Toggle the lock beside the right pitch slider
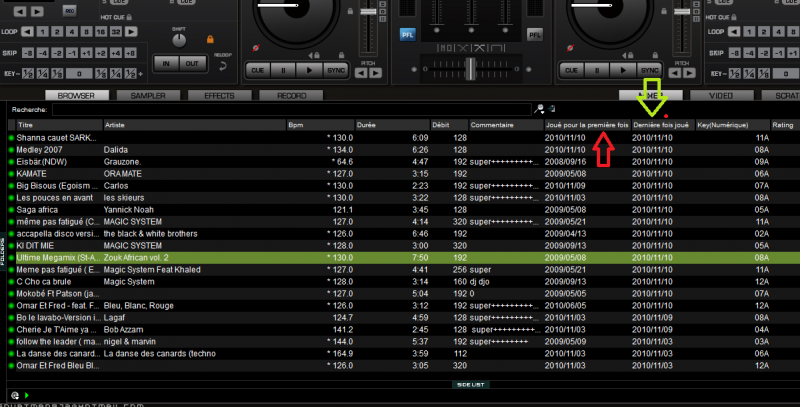Image resolution: width=800 pixels, height=407 pixels. pyautogui.click(x=664, y=11)
